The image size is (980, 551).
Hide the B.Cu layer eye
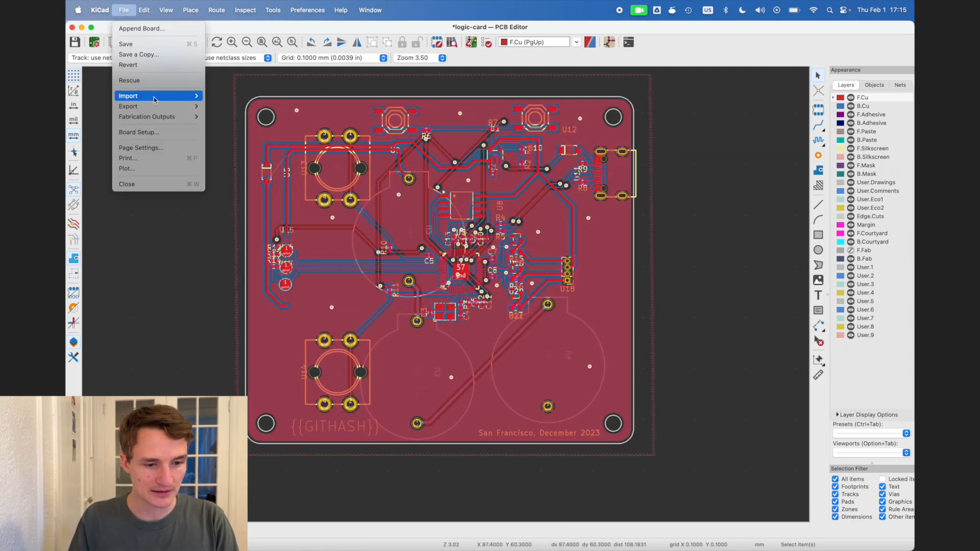tap(851, 106)
